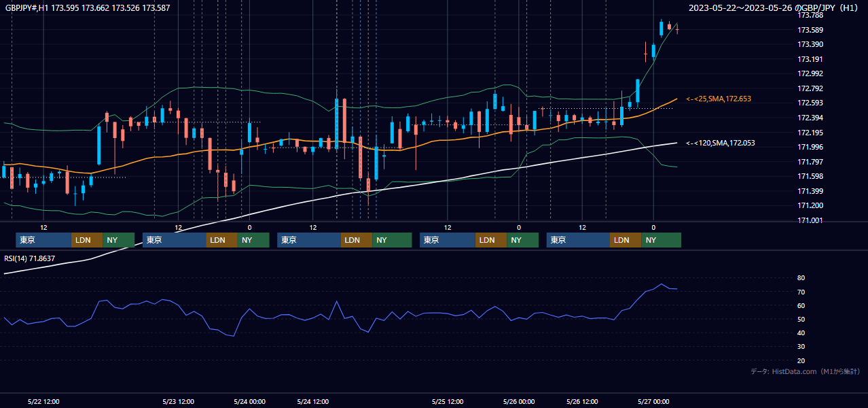Viewport: 868px width, 408px height.
Task: Select the orange 25 SMA 172.653 label
Action: tap(719, 99)
